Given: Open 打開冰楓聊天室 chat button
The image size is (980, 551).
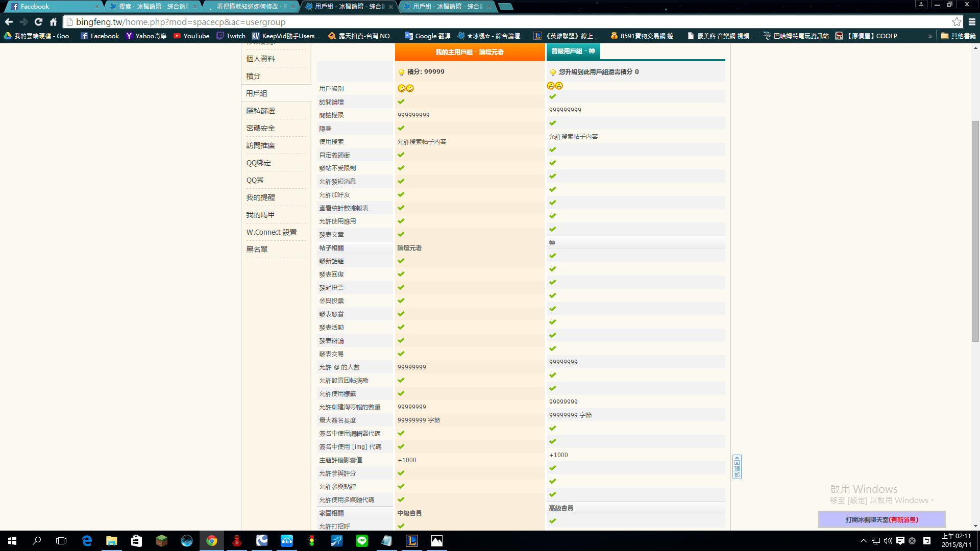Looking at the screenshot, I should click(881, 519).
